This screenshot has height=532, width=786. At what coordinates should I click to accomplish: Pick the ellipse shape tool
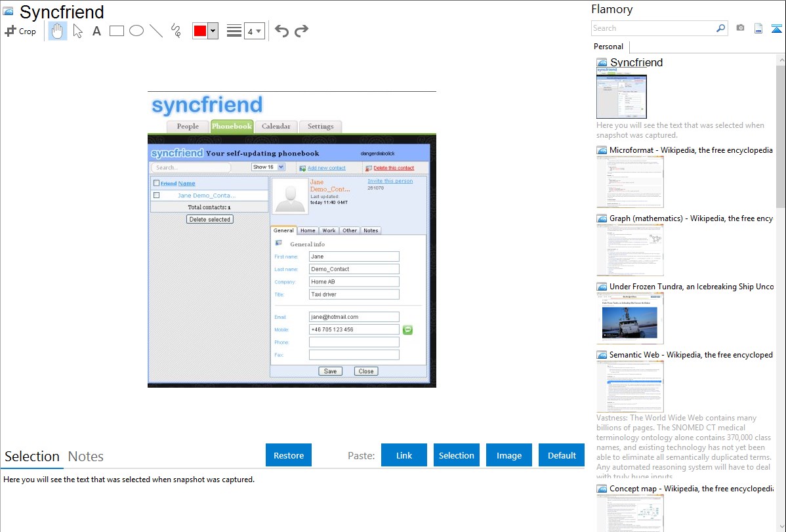[136, 31]
